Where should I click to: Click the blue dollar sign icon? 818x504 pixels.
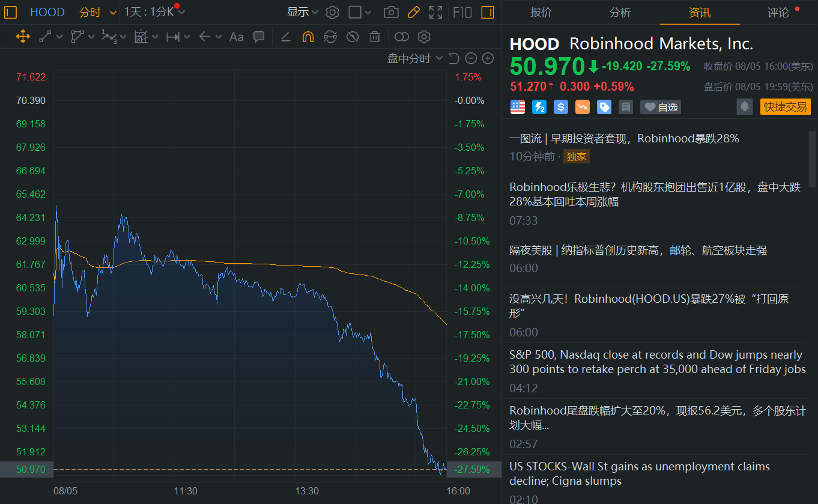point(561,107)
